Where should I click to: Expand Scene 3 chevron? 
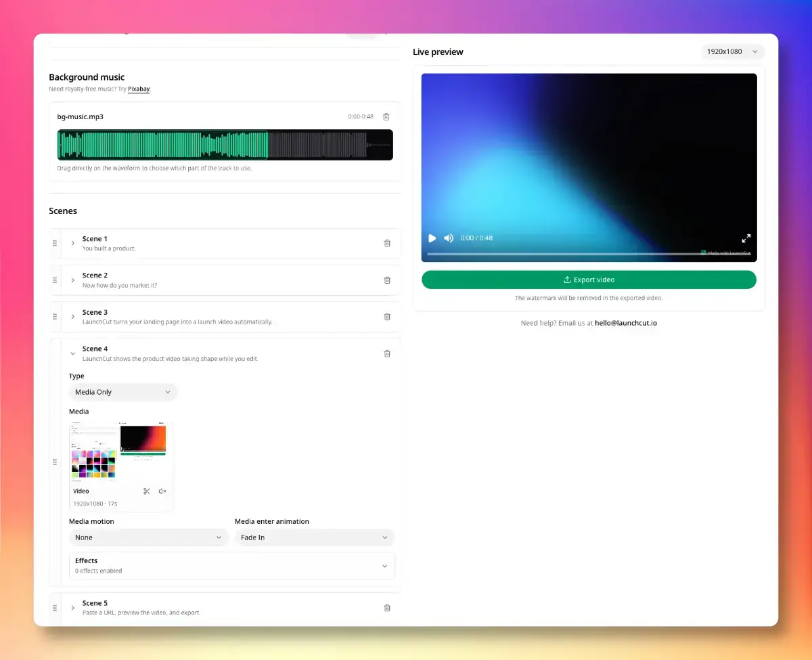pyautogui.click(x=73, y=316)
